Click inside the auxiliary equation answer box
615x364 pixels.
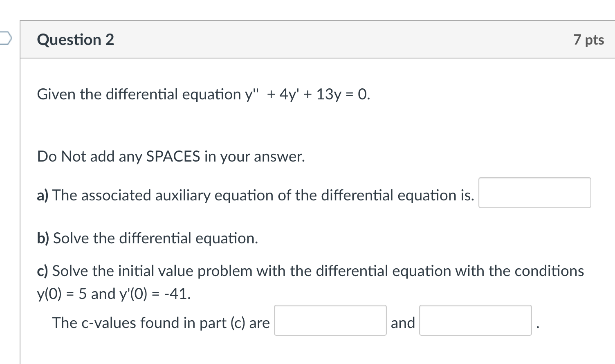[534, 193]
